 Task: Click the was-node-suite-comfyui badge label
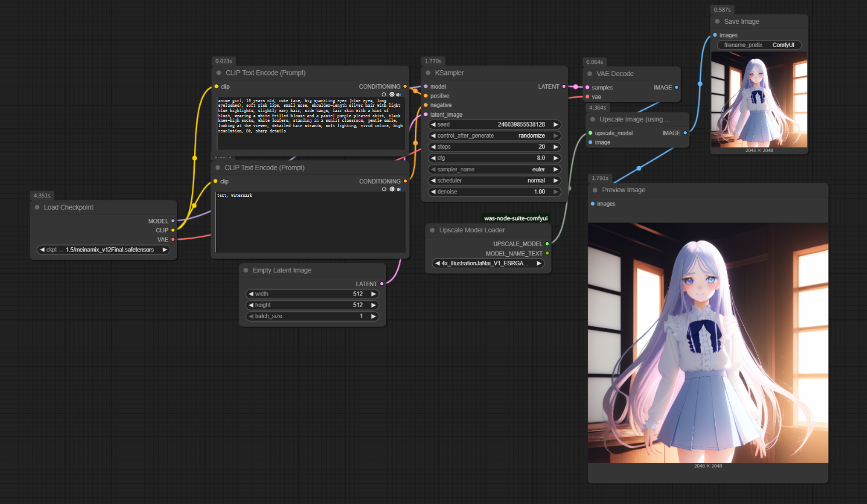515,218
